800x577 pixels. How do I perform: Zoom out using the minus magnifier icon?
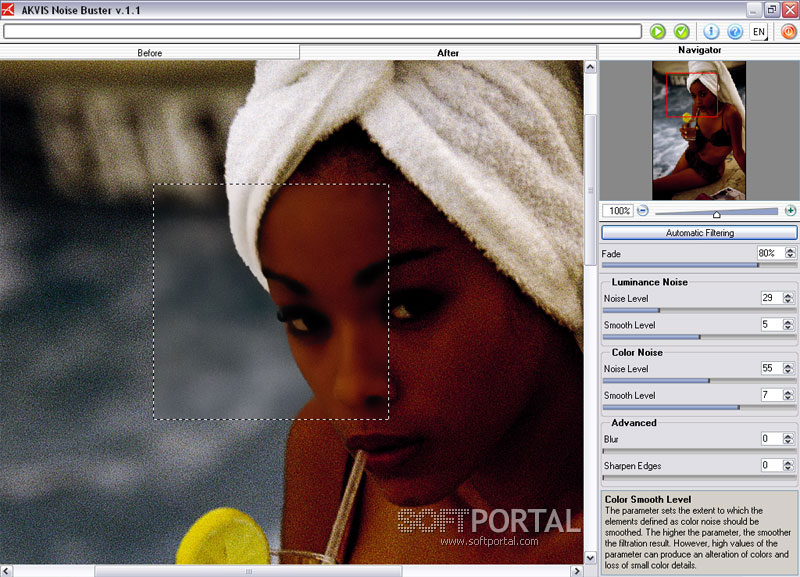click(643, 211)
